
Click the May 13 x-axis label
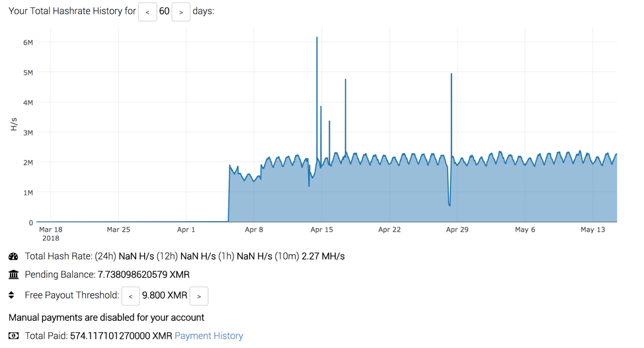coord(592,230)
